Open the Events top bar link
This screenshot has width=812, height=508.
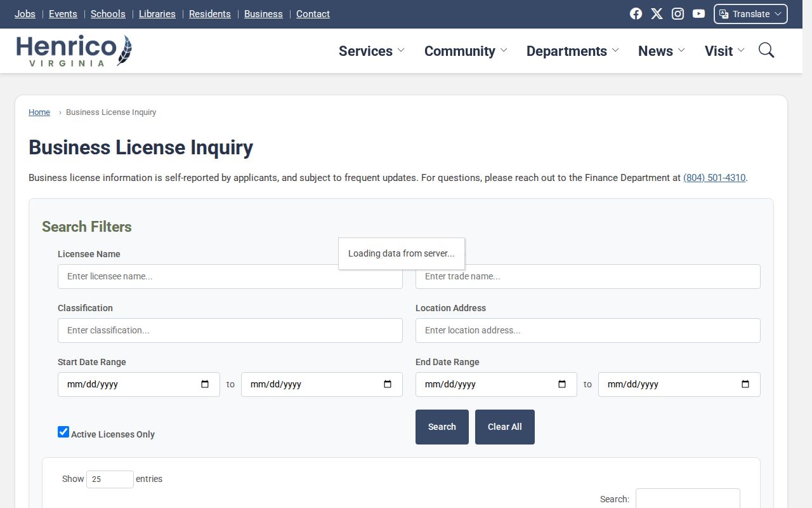pyautogui.click(x=63, y=14)
